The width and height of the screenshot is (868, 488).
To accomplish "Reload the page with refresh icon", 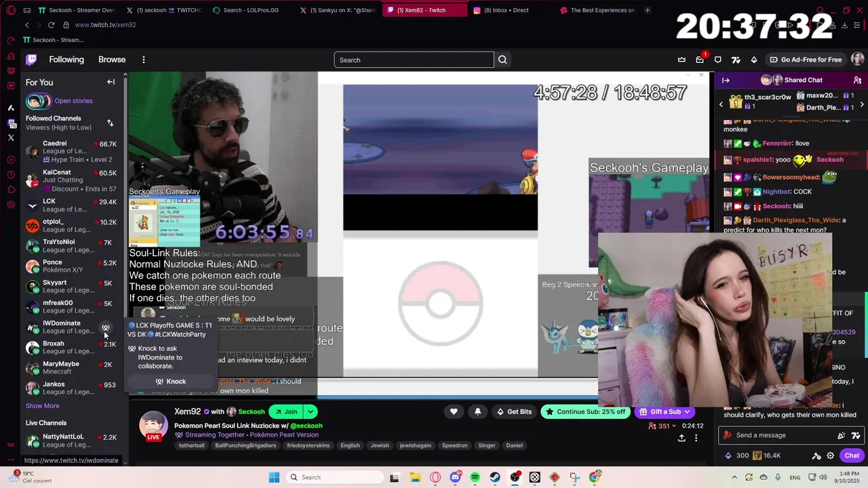I will (51, 25).
